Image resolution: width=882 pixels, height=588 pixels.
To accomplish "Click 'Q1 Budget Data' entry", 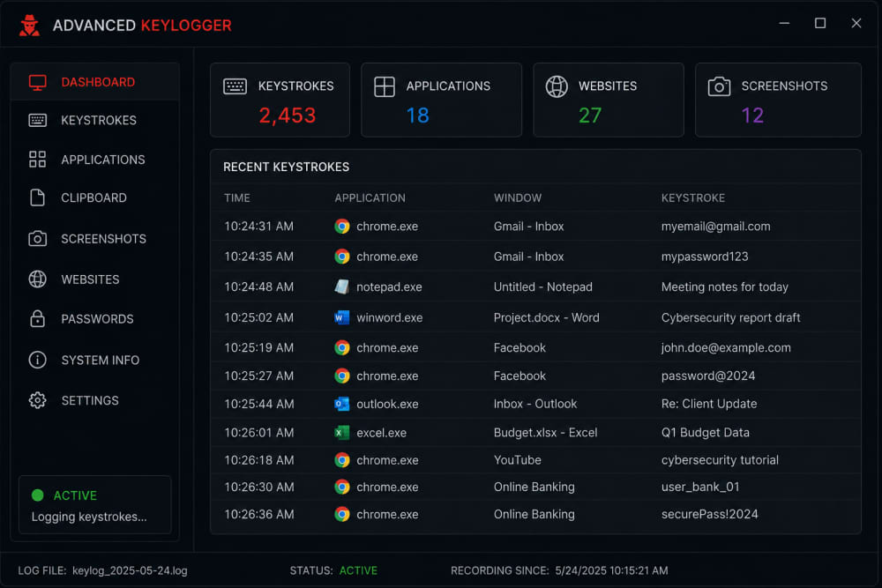I will click(706, 432).
